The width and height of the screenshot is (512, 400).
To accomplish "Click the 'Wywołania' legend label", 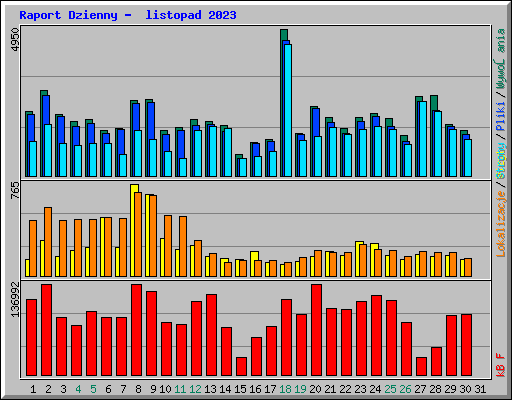I will (500, 59).
